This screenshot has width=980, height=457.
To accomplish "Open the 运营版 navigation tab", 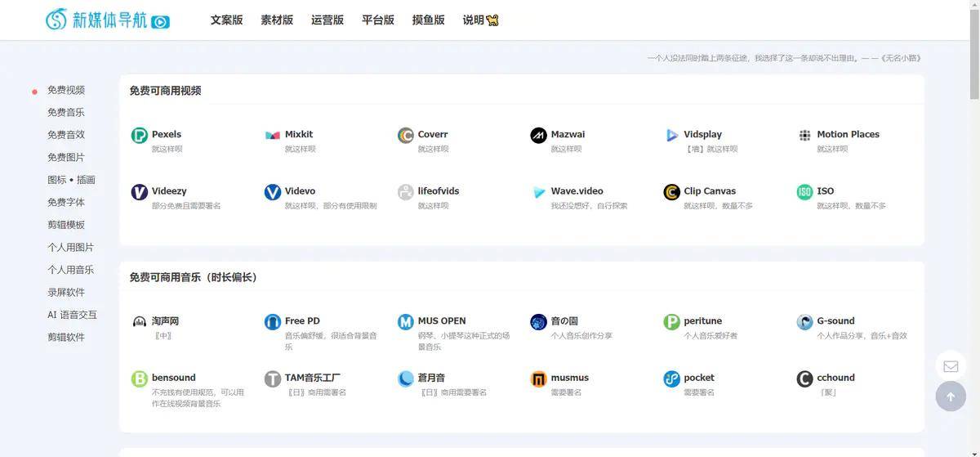I will pos(327,20).
